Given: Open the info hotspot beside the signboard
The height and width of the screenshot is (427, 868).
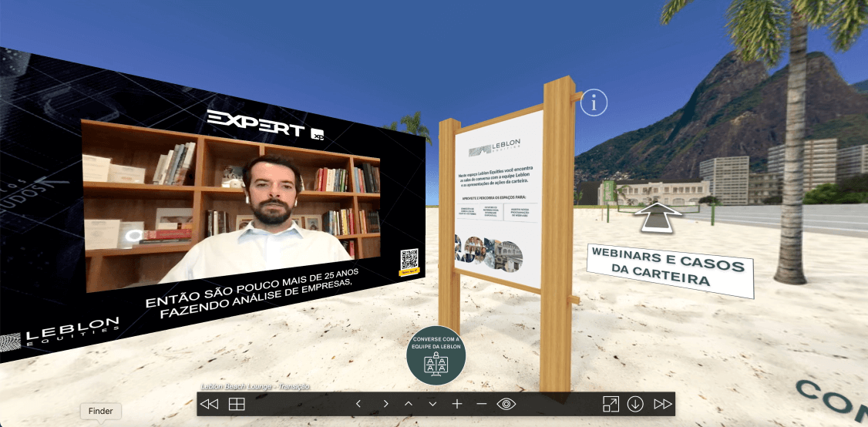Looking at the screenshot, I should coord(594,103).
